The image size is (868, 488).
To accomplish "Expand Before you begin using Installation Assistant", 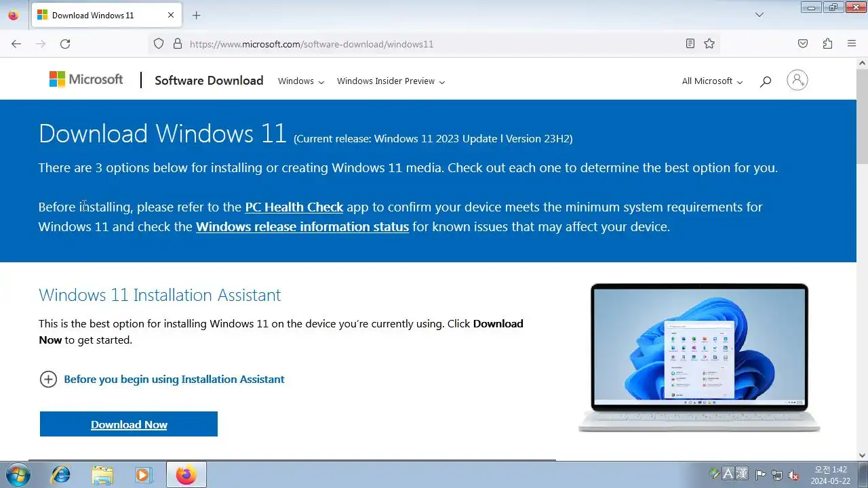I will tap(162, 379).
